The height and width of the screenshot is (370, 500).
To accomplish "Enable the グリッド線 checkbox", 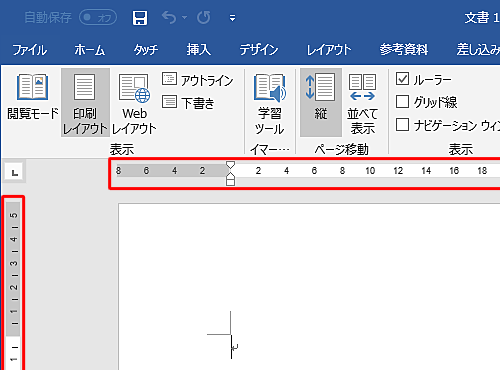I will [403, 102].
